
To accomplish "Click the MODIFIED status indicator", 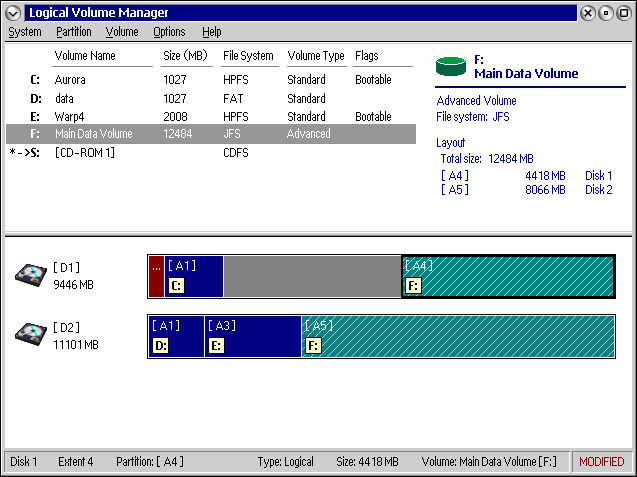I will click(602, 462).
